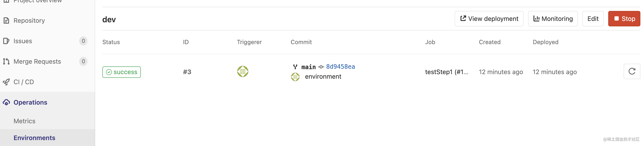644x146 pixels.
Task: Open the View deployment external link icon
Action: (x=463, y=18)
